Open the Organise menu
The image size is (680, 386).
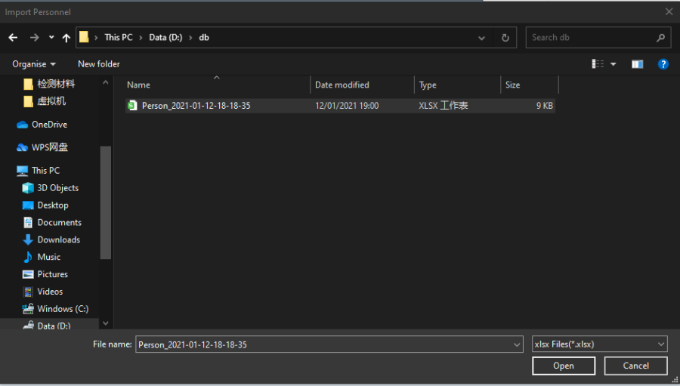(x=34, y=64)
